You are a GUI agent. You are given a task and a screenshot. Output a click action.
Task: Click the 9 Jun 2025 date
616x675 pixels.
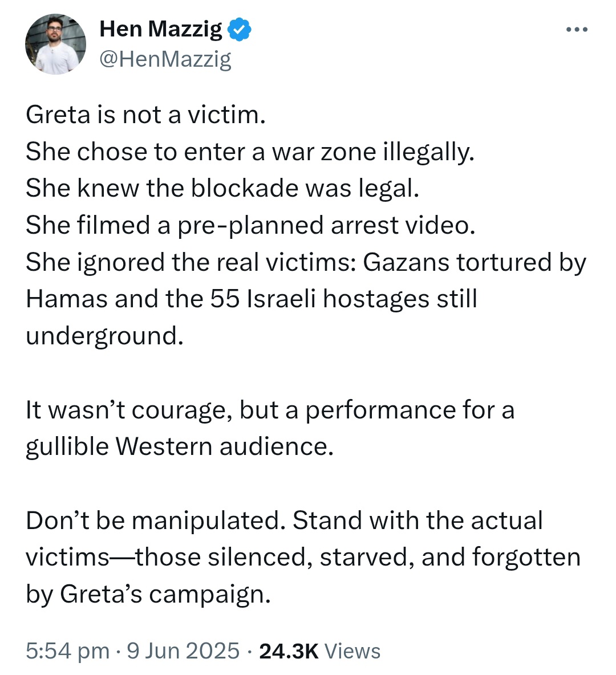point(183,650)
